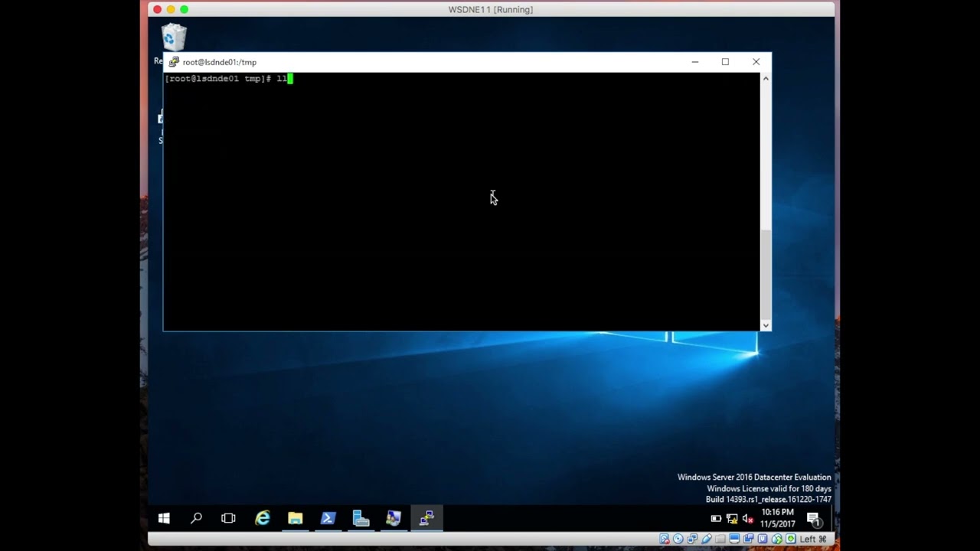Click VirtualBox optical disc indicator
Viewport: 980px width, 551px height.
click(x=678, y=539)
